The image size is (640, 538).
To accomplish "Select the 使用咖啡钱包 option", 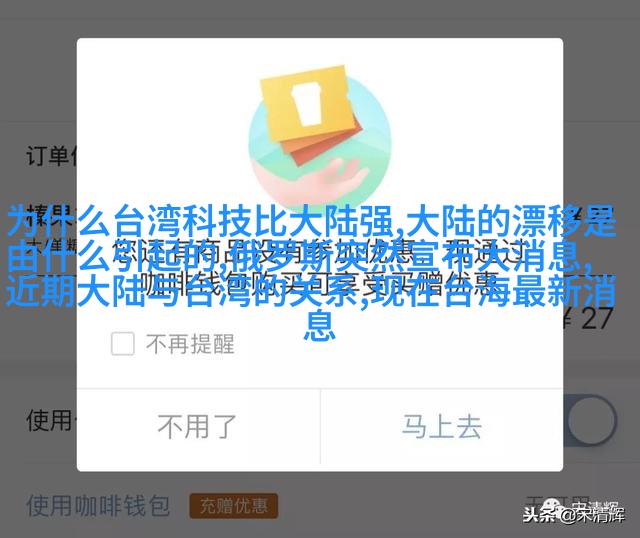I will [x=98, y=506].
